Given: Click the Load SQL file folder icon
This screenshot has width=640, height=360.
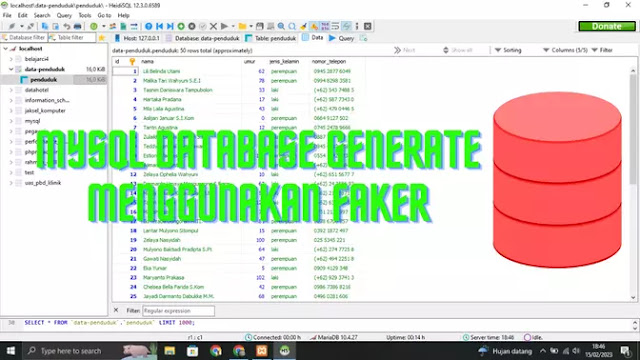Looking at the screenshot, I should (x=242, y=26).
